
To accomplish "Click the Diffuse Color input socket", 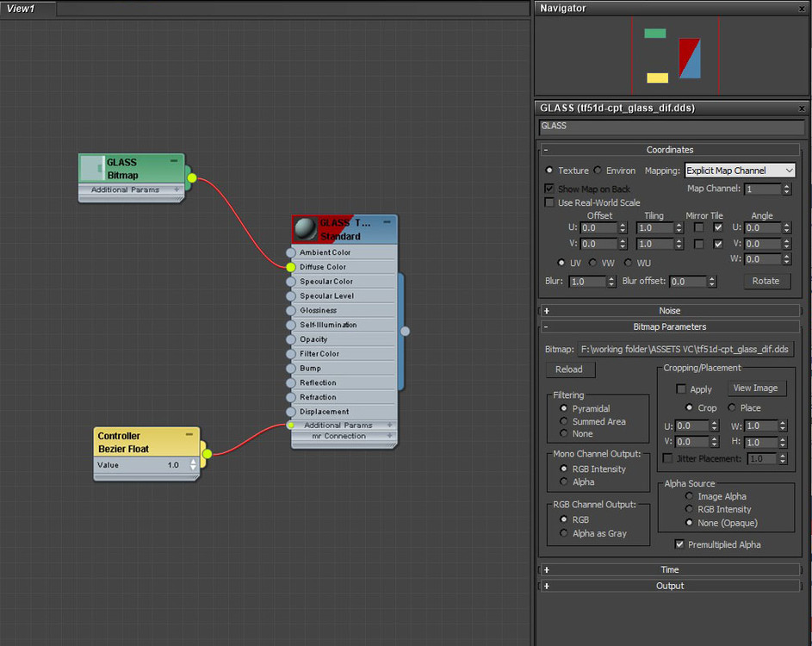I will (291, 267).
